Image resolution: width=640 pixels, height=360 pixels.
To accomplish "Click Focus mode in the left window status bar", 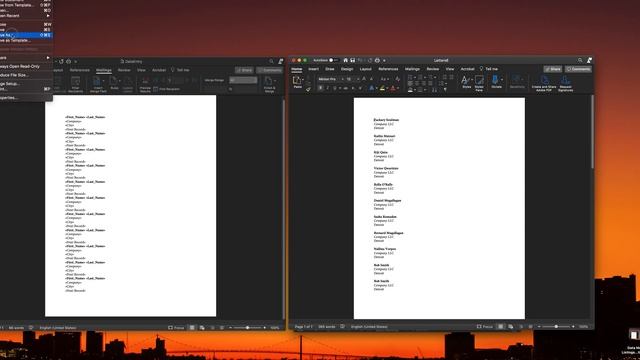I will [x=176, y=328].
